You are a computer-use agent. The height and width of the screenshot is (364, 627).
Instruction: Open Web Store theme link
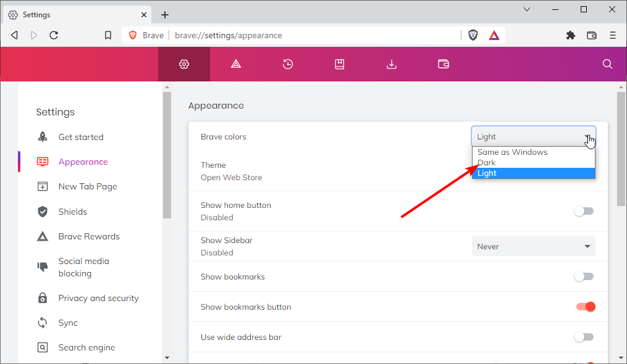(231, 178)
